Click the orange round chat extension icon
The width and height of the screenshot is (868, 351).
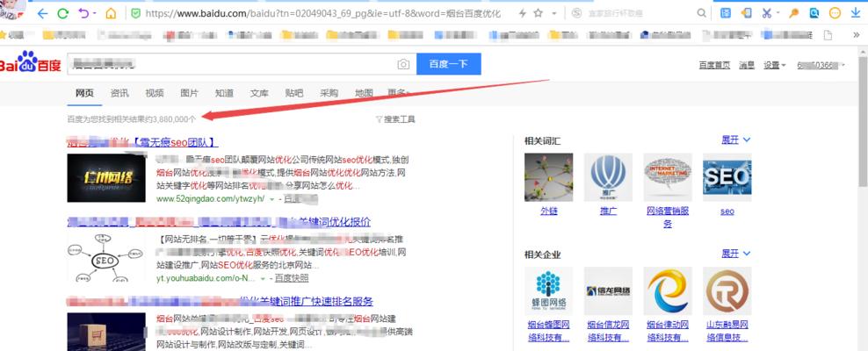pyautogui.click(x=835, y=13)
